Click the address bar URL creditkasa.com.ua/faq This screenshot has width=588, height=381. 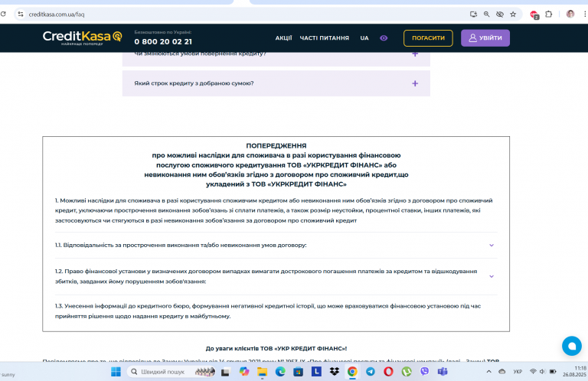pos(57,15)
